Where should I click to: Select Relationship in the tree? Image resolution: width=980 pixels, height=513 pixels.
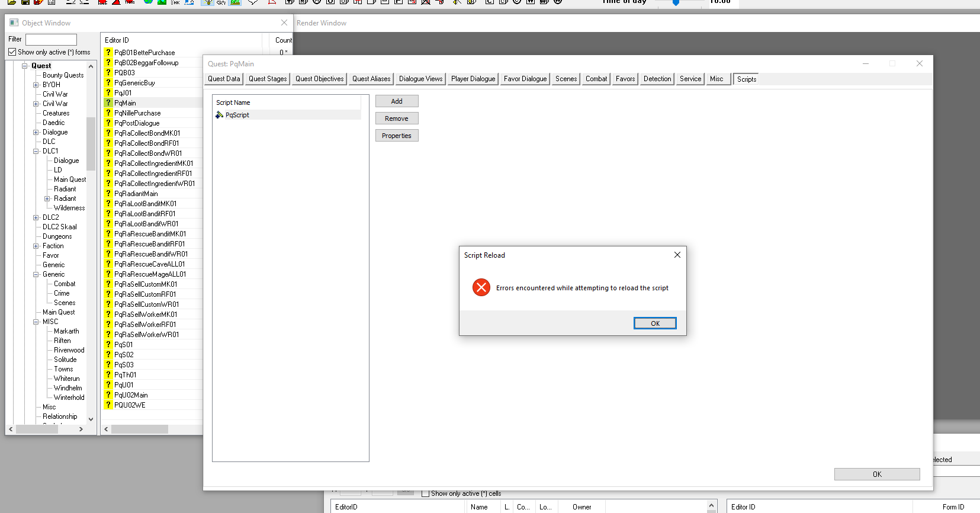60,416
